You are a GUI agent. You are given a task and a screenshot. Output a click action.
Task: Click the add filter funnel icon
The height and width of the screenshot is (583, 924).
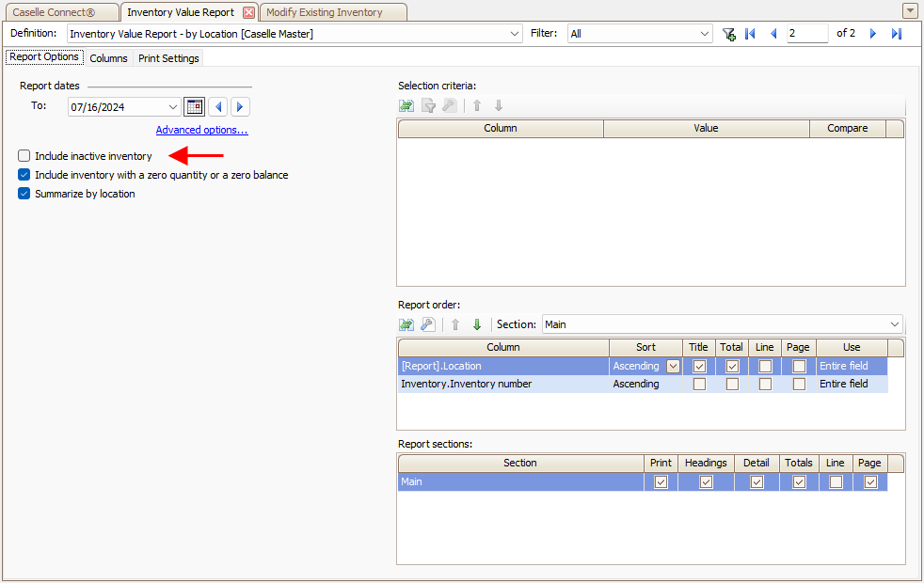729,34
